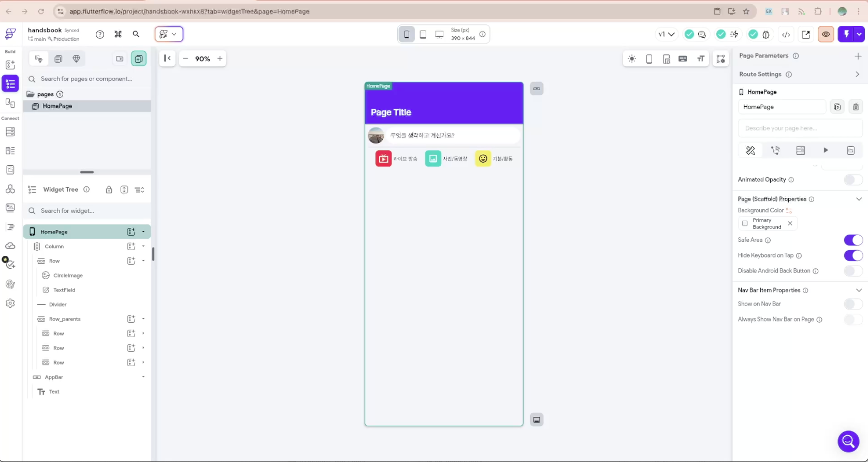This screenshot has height=462, width=868.
Task: Open the Storyboard icon in sidebar
Action: pos(10,103)
